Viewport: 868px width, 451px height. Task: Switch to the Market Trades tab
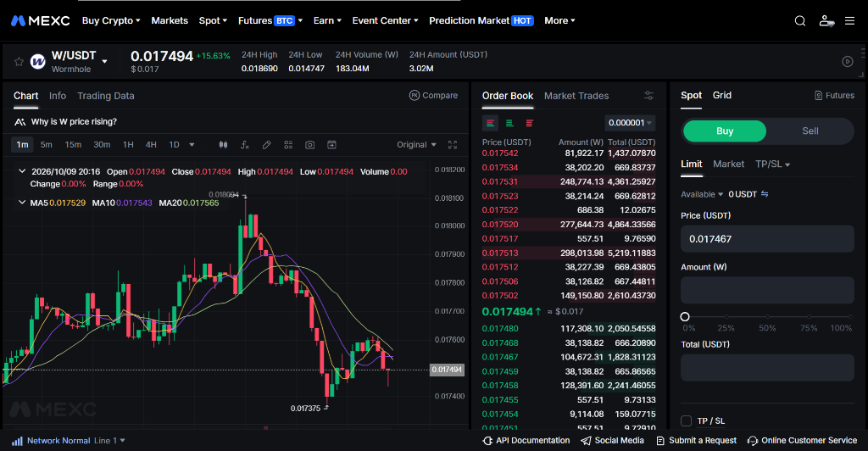(576, 96)
